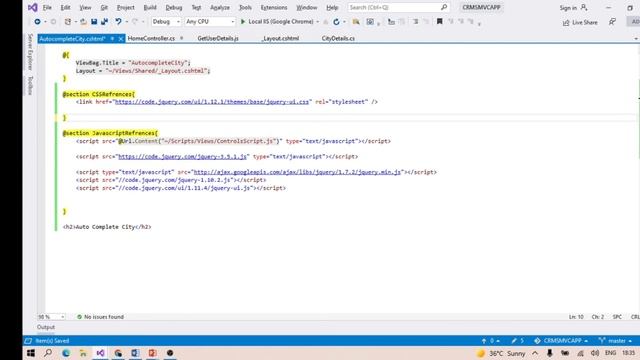The width and height of the screenshot is (640, 360).
Task: Click the jquery-1.9.1.js script link
Action: point(182,157)
